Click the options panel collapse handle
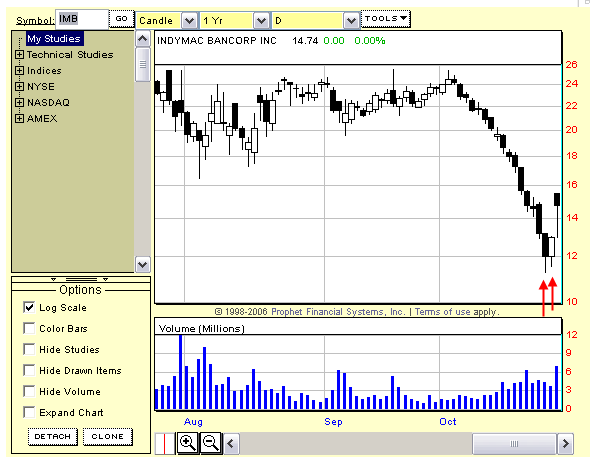Screen dimensions: 590x465 pyautogui.click(x=81, y=280)
